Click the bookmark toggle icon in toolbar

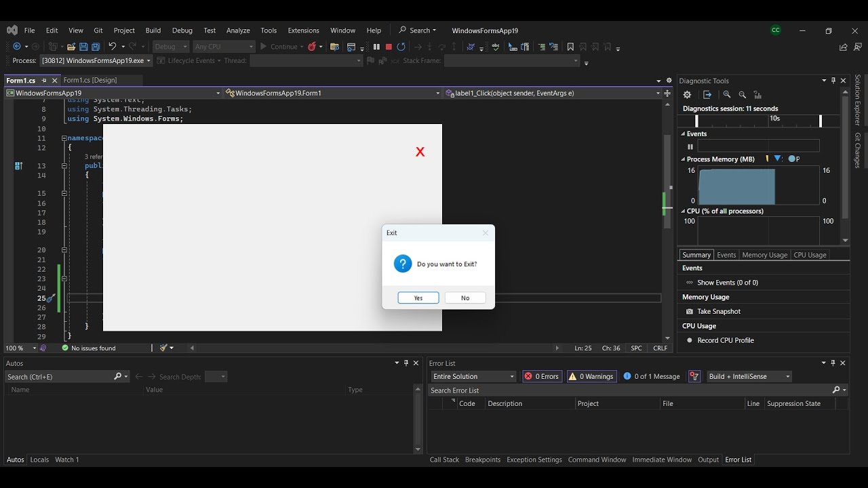pyautogui.click(x=570, y=47)
